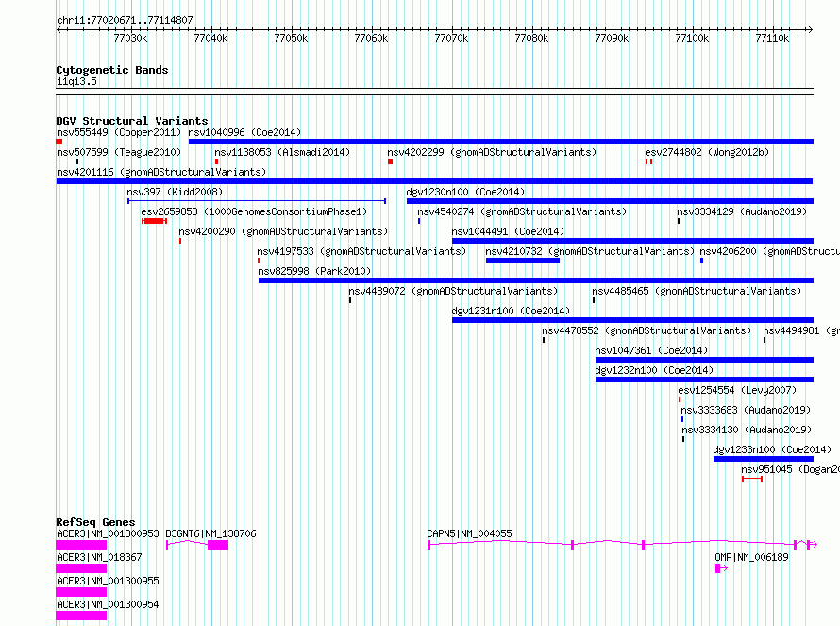This screenshot has width=840, height=626.
Task: Select the nsv951045 red variant span
Action: 752,479
